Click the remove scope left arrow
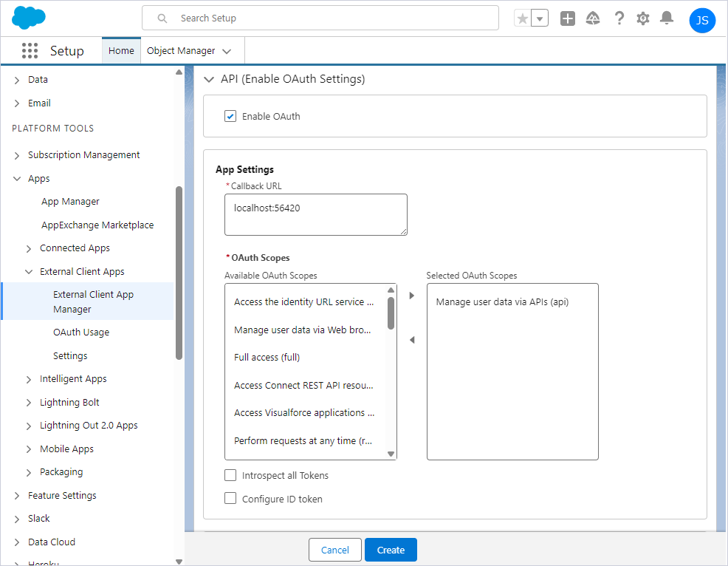This screenshot has width=728, height=566. click(x=412, y=340)
